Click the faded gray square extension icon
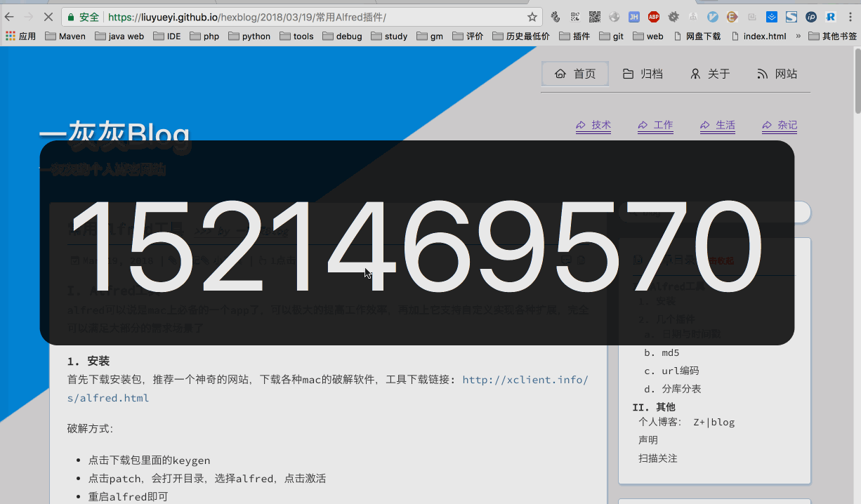Viewport: 861px width, 504px height. click(752, 17)
